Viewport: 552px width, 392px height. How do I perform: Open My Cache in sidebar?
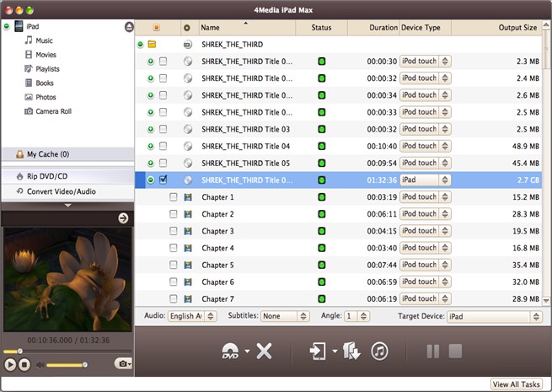pos(67,154)
